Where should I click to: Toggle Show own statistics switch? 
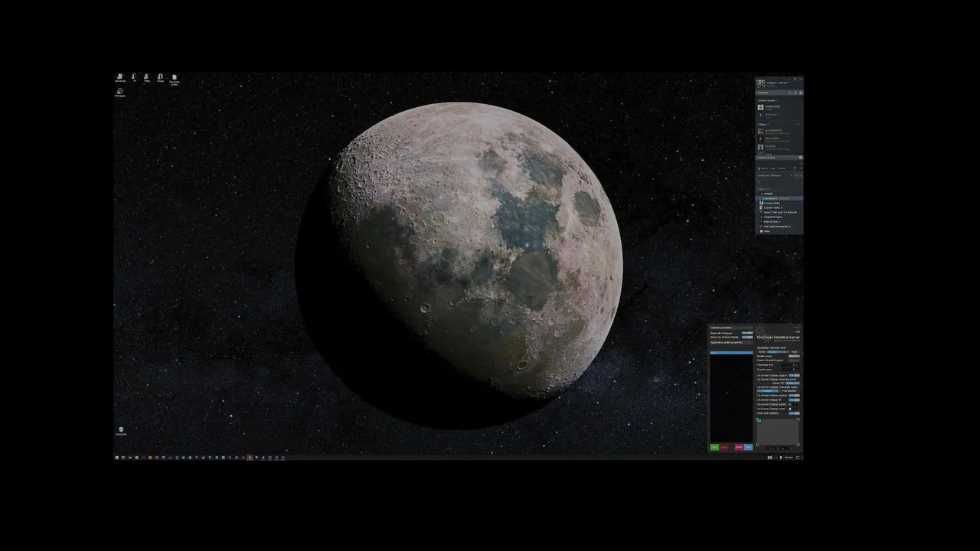pyautogui.click(x=794, y=413)
